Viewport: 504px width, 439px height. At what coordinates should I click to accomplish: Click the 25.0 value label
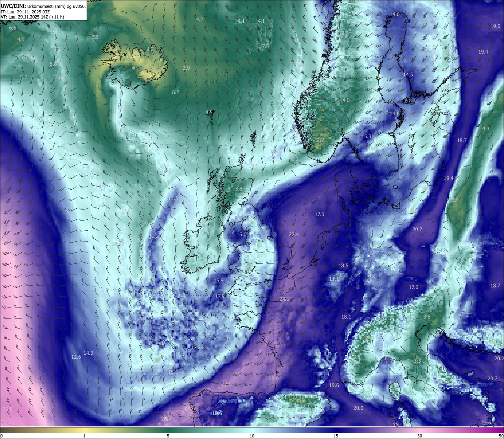point(274,378)
